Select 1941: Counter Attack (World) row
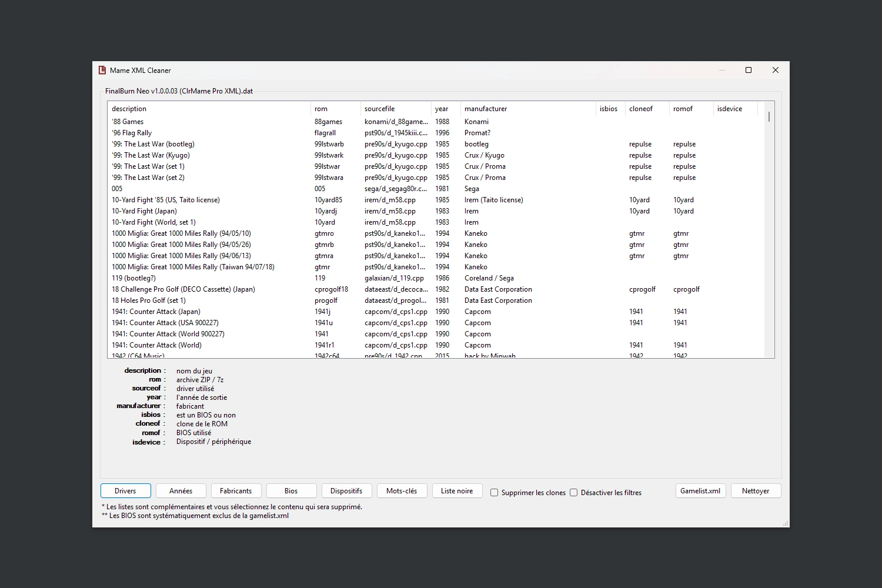 [x=436, y=345]
